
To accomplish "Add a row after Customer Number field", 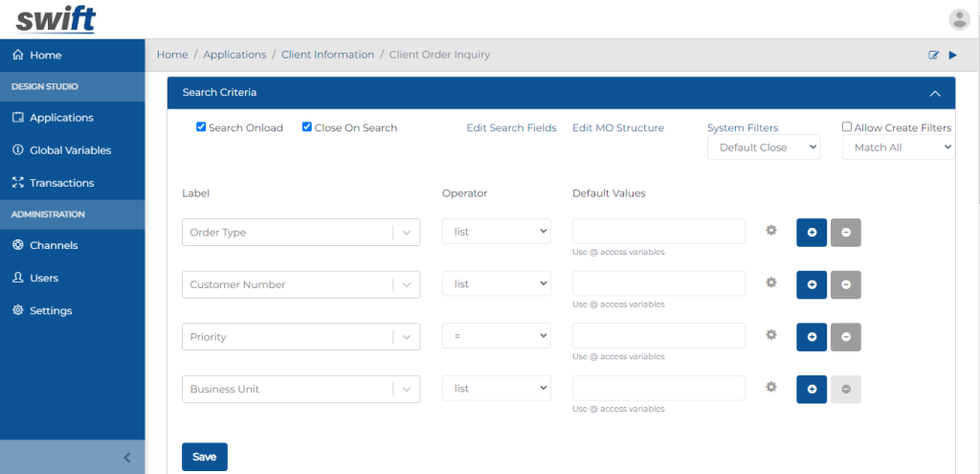I will 812,284.
